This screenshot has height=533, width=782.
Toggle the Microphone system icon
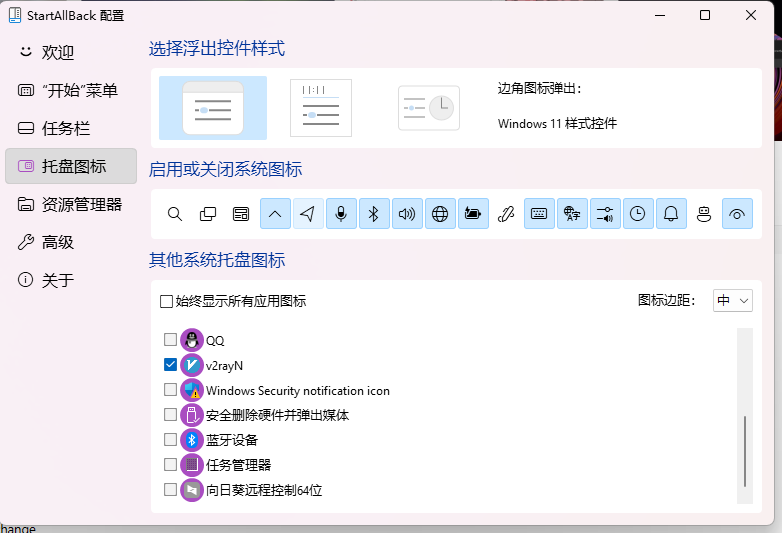coord(341,214)
